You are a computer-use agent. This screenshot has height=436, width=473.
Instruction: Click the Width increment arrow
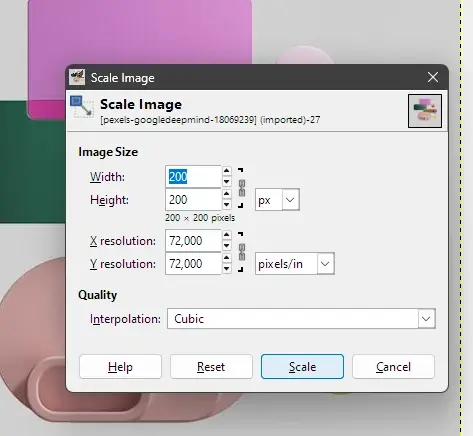(227, 171)
